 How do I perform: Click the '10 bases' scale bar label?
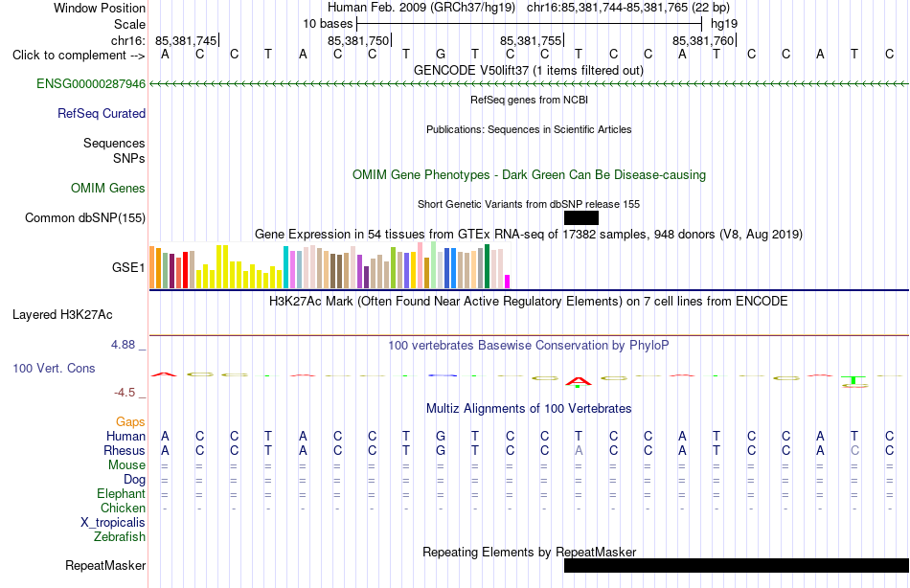[328, 24]
